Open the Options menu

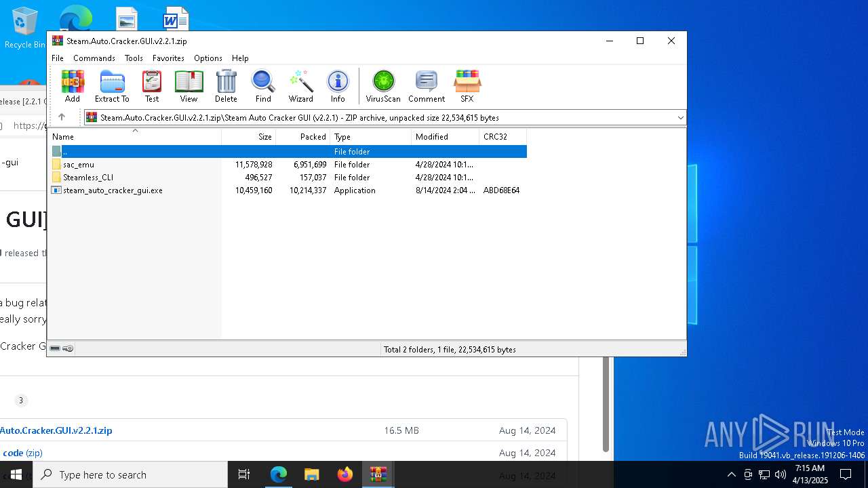click(208, 58)
